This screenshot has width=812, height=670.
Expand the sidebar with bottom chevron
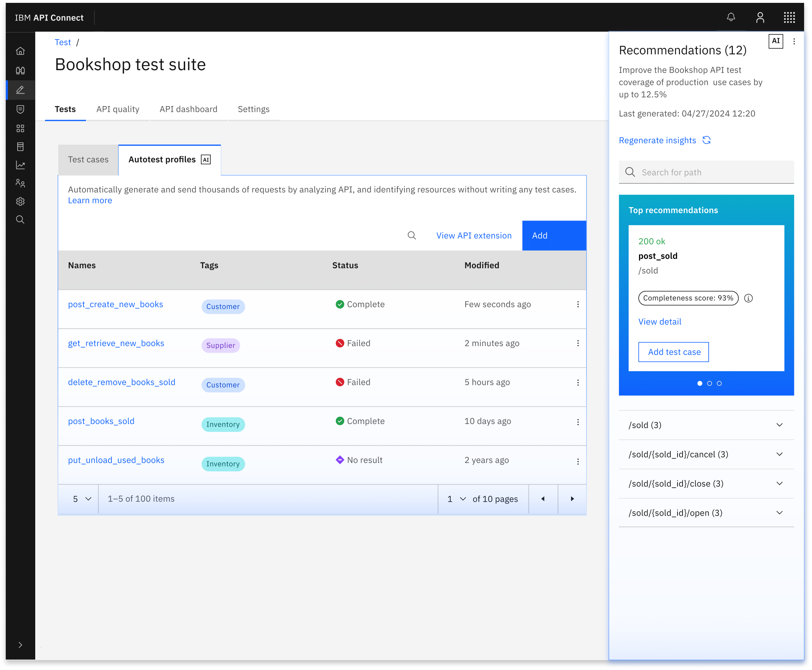[20, 645]
